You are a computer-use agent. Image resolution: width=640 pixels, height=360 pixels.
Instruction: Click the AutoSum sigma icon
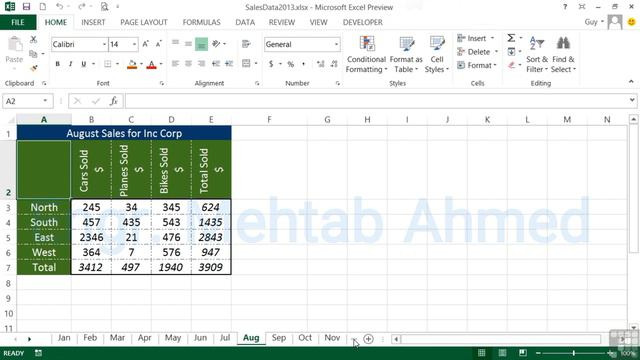tap(511, 38)
